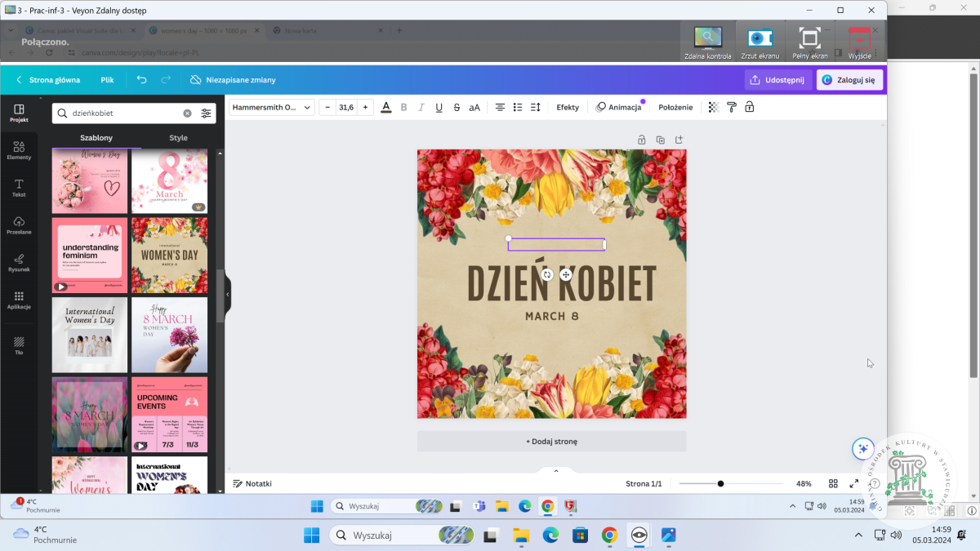Toggle strikethrough text formatting
The height and width of the screenshot is (551, 980).
(x=457, y=107)
